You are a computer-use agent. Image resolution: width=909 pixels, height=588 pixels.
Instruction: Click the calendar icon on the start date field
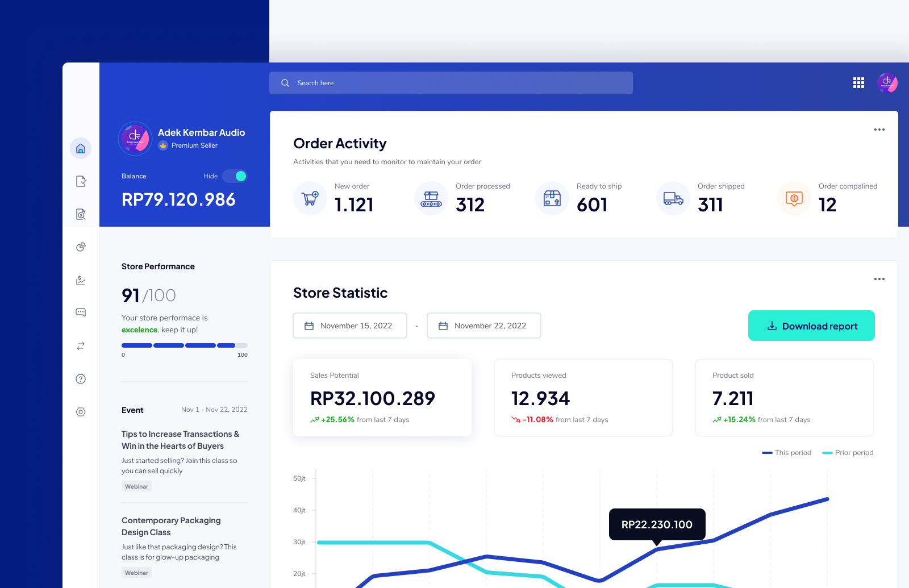(308, 325)
